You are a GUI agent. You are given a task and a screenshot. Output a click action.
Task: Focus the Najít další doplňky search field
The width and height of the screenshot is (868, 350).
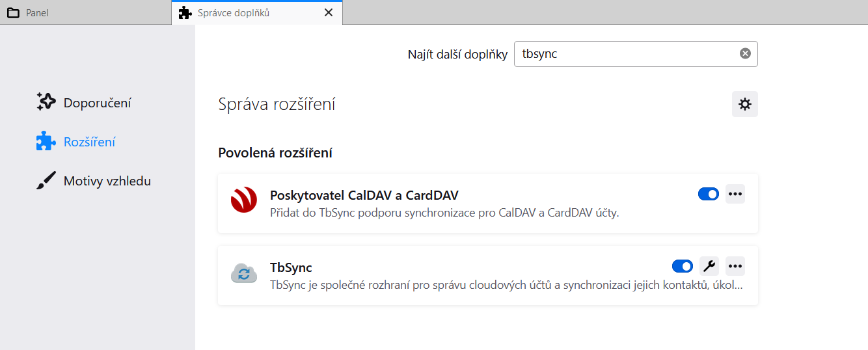pyautogui.click(x=636, y=54)
